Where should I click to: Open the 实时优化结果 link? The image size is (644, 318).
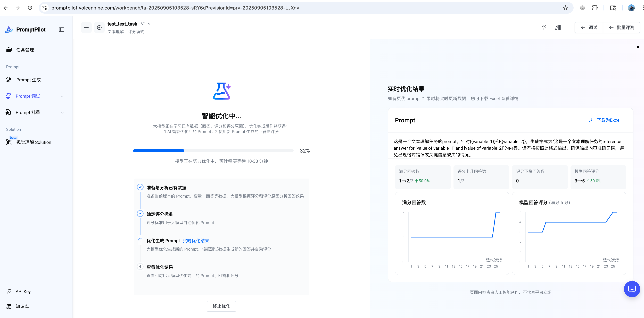[196, 241]
